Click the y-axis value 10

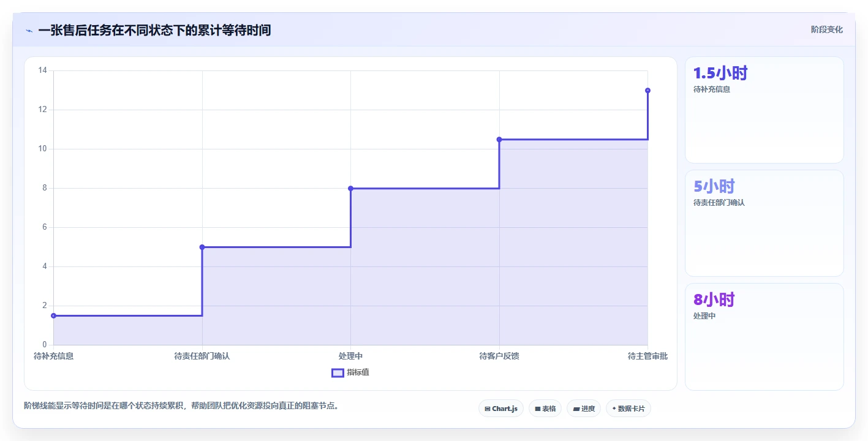click(x=42, y=149)
